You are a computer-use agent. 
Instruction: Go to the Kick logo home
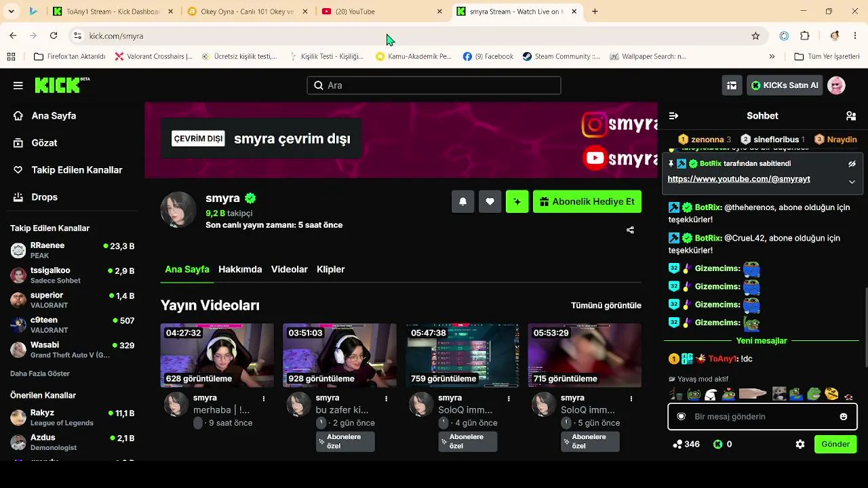pos(62,85)
